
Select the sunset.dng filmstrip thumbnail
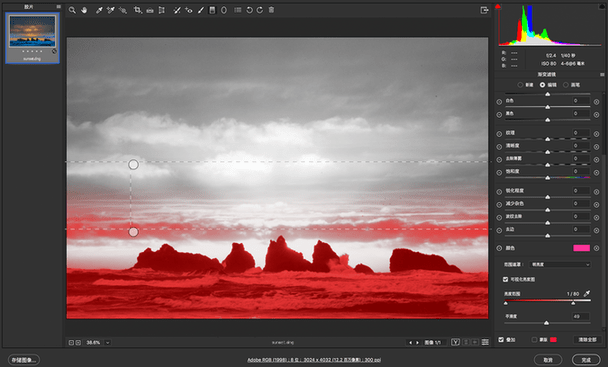(32, 38)
